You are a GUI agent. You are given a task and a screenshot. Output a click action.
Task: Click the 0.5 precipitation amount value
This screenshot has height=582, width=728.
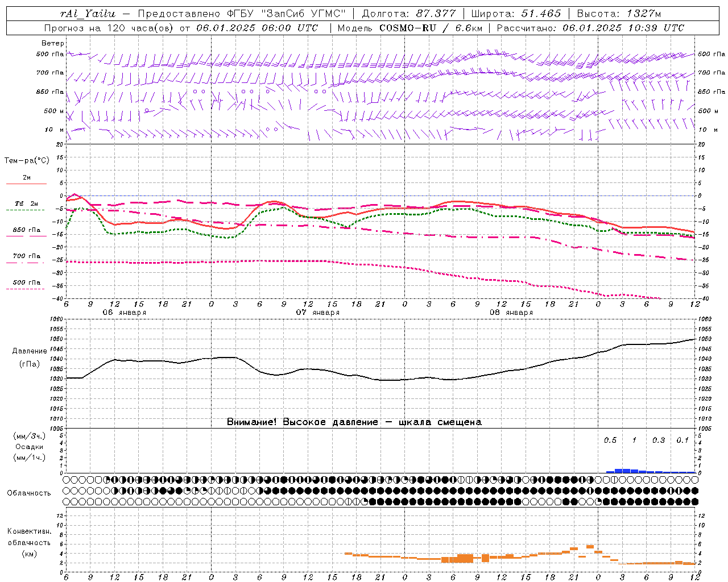click(610, 440)
